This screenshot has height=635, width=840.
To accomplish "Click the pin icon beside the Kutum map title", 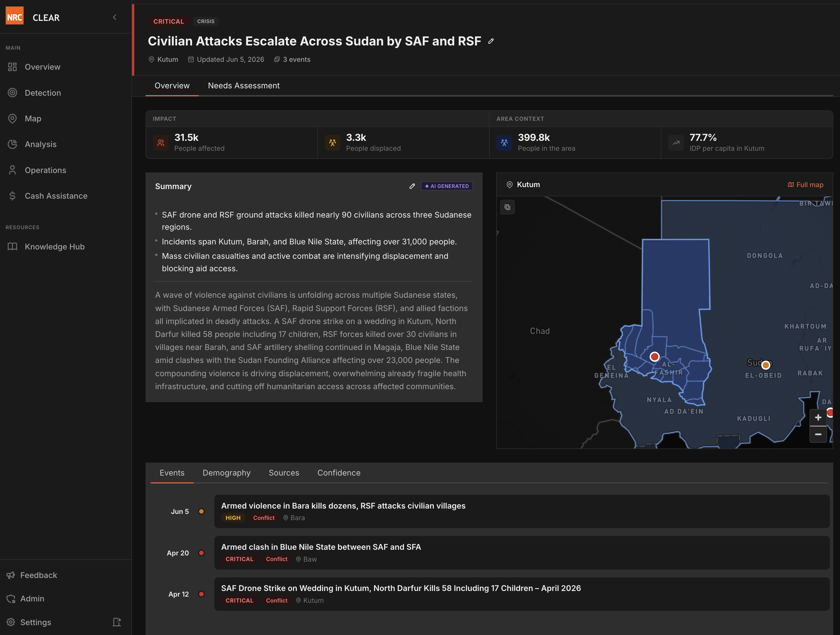I will 510,185.
